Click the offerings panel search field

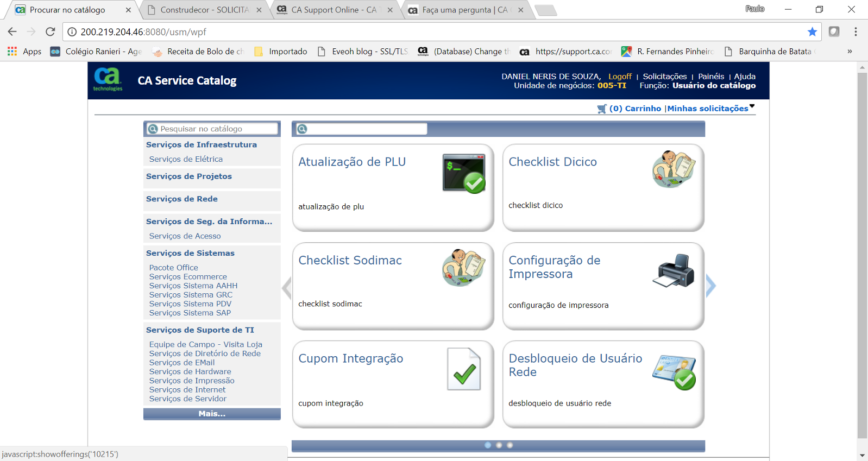pos(361,129)
